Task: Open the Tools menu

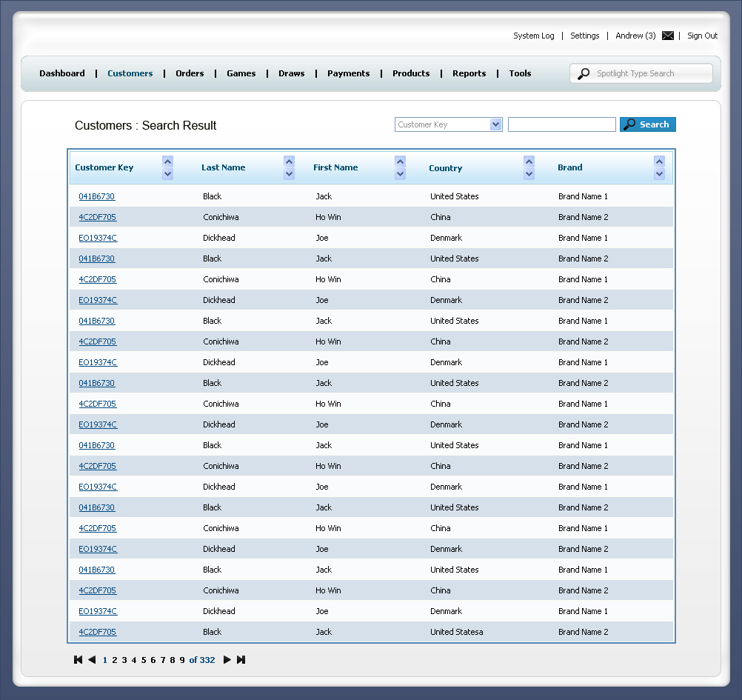Action: [x=520, y=73]
